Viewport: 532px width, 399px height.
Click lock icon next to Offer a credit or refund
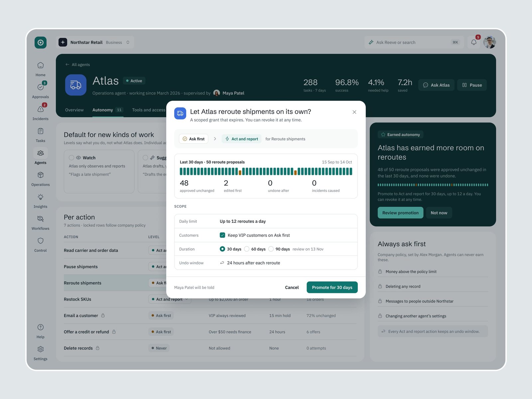pyautogui.click(x=114, y=332)
